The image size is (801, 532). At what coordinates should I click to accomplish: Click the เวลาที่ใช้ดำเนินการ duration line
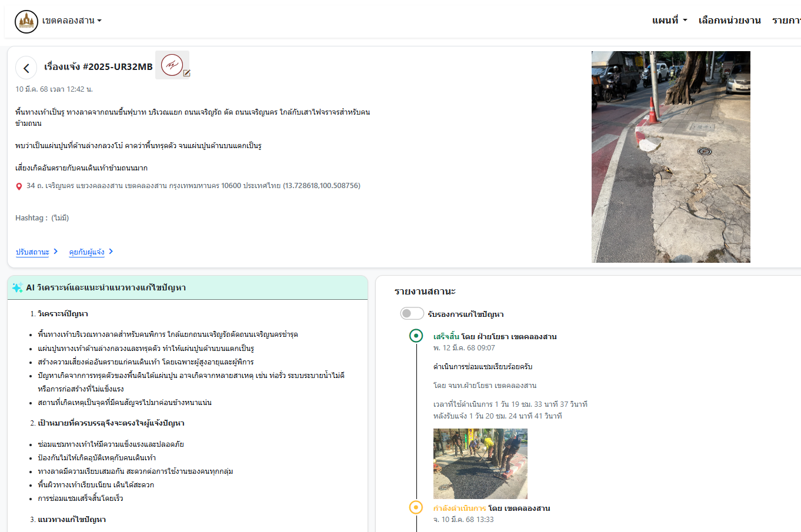point(510,404)
